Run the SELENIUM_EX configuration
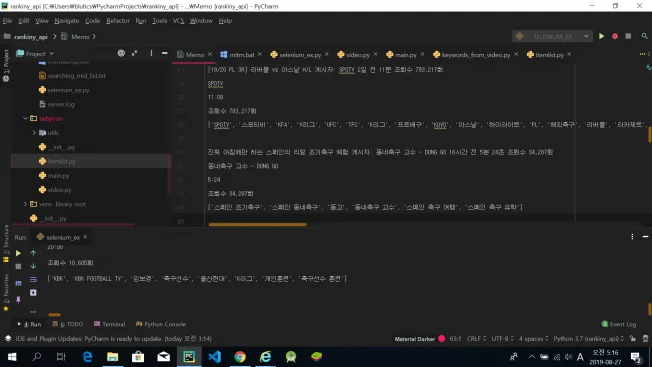Image resolution: width=652 pixels, height=367 pixels. point(601,37)
